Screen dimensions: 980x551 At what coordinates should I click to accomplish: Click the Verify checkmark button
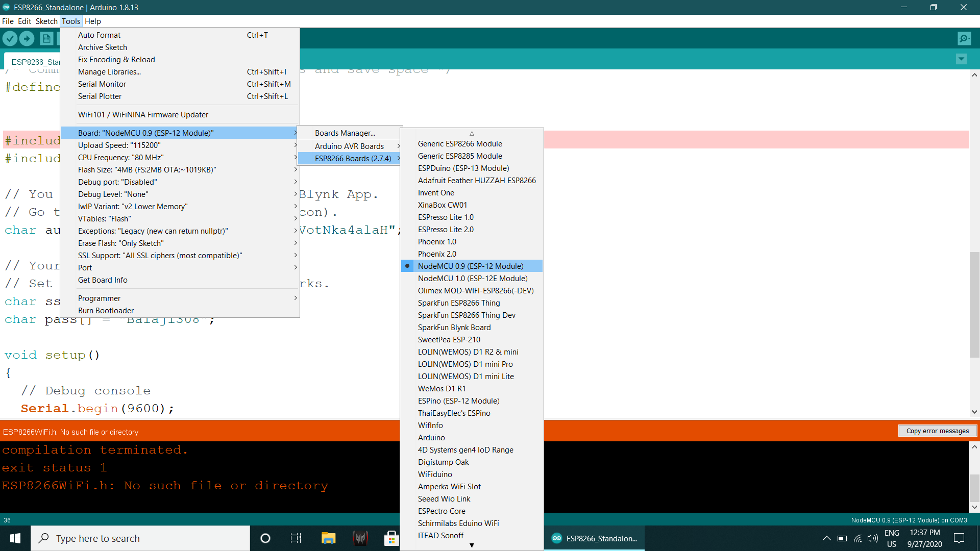coord(10,38)
